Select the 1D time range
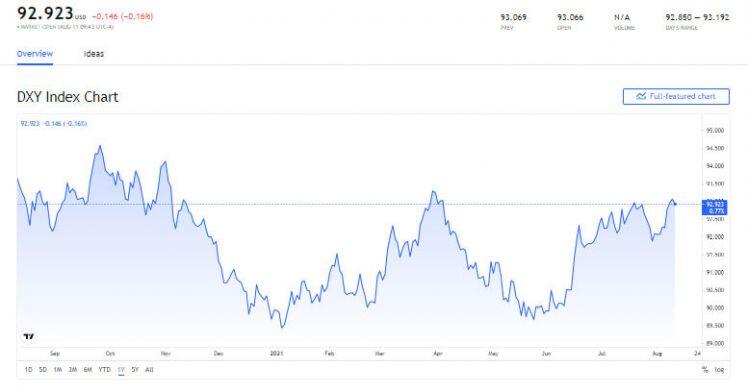This screenshot has width=748, height=392. pos(28,370)
